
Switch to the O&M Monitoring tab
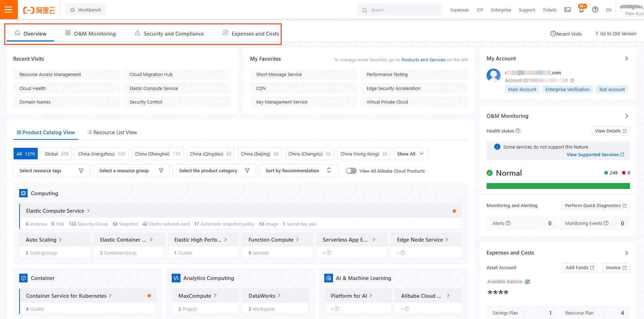90,33
